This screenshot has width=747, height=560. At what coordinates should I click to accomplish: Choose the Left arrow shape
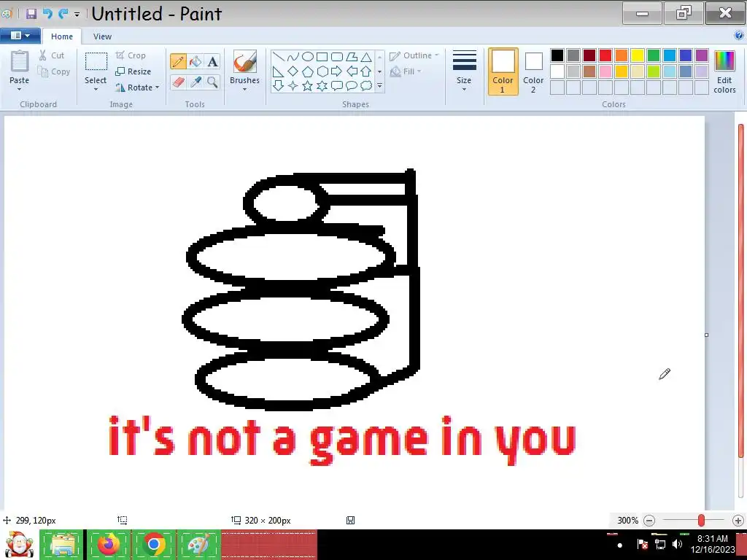[352, 71]
